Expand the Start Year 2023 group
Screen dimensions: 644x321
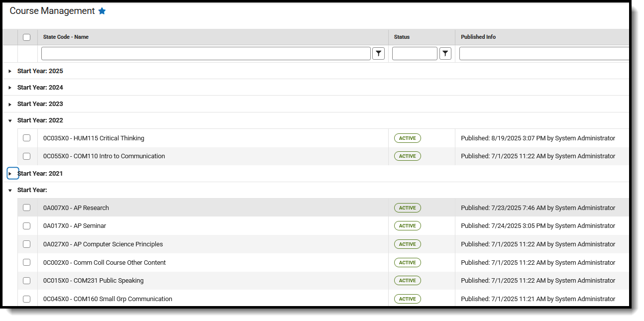[9, 104]
